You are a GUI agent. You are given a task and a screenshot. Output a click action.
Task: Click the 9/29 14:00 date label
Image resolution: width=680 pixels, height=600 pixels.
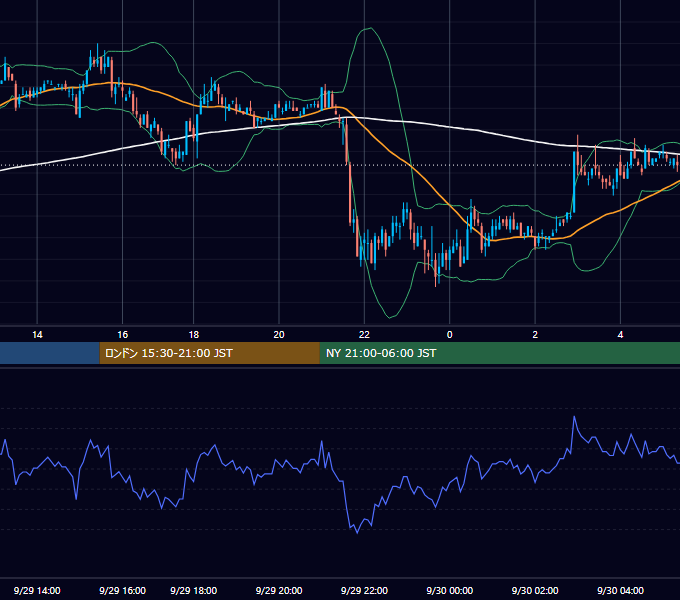click(37, 590)
